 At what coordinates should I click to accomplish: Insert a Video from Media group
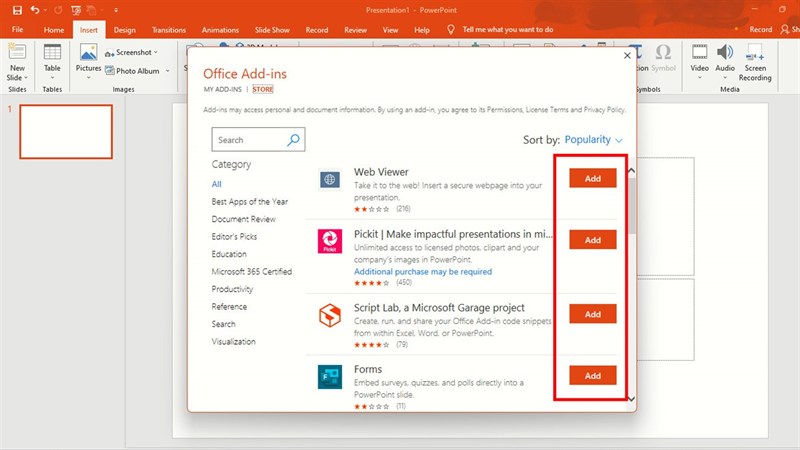pos(699,62)
